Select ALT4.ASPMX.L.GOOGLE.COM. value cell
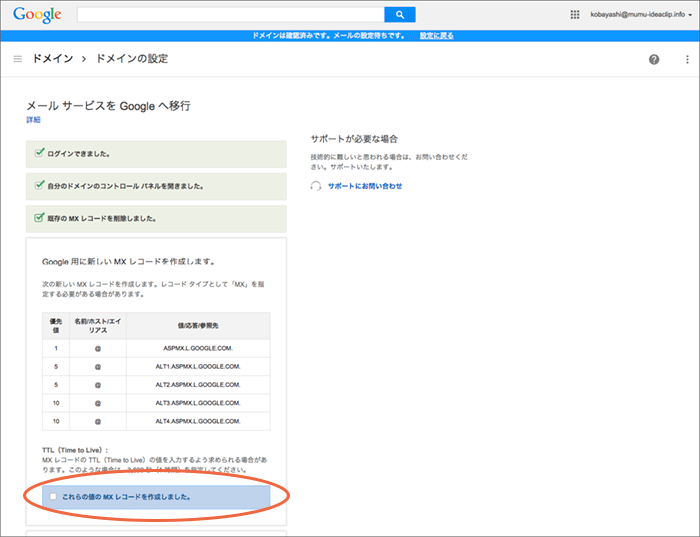 coord(198,421)
